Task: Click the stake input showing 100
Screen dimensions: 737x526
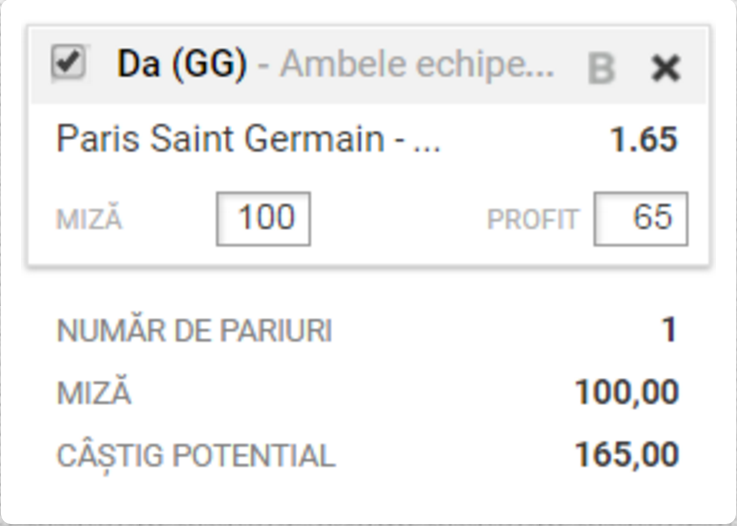Action: tap(263, 219)
